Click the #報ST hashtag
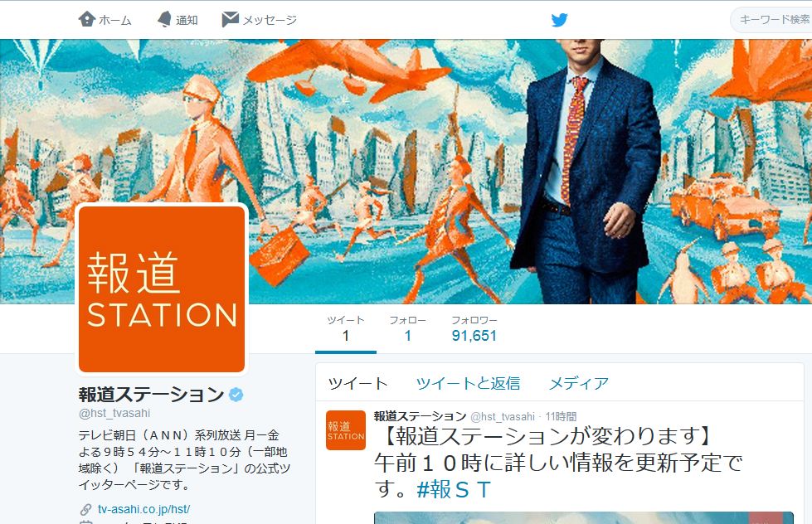This screenshot has width=812, height=524. [x=453, y=489]
